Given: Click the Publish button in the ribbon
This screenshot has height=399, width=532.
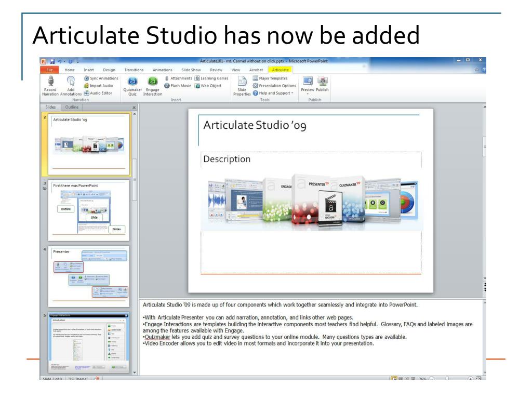Looking at the screenshot, I should coord(322,84).
